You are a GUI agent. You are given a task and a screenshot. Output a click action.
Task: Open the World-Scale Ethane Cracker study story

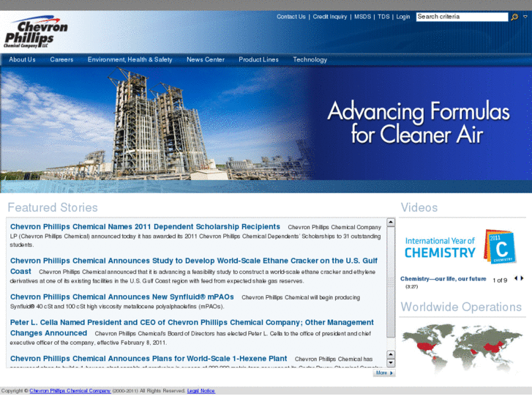(193, 266)
